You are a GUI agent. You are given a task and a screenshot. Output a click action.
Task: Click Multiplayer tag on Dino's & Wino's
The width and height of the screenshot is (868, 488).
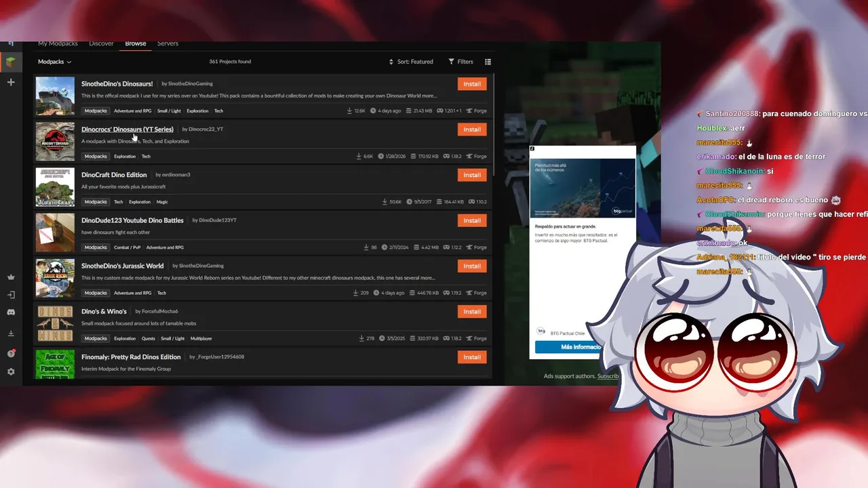click(201, 338)
